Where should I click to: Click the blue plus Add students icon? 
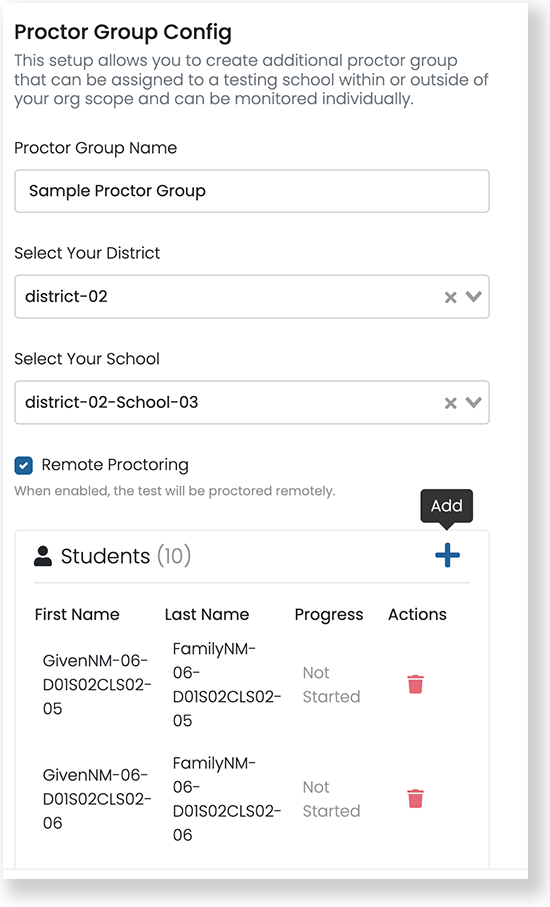click(447, 555)
